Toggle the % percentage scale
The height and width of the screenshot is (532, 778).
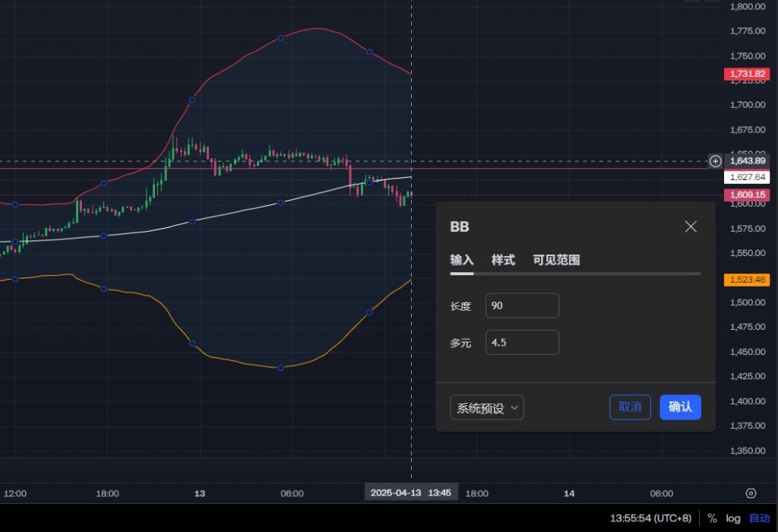click(712, 518)
